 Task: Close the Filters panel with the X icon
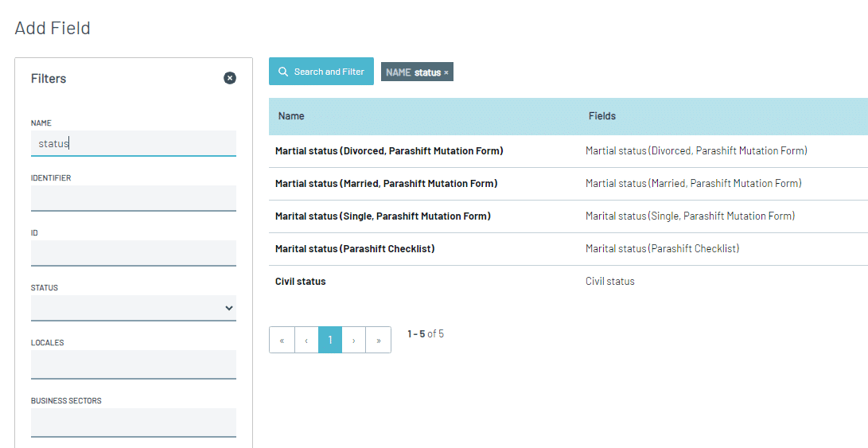230,78
